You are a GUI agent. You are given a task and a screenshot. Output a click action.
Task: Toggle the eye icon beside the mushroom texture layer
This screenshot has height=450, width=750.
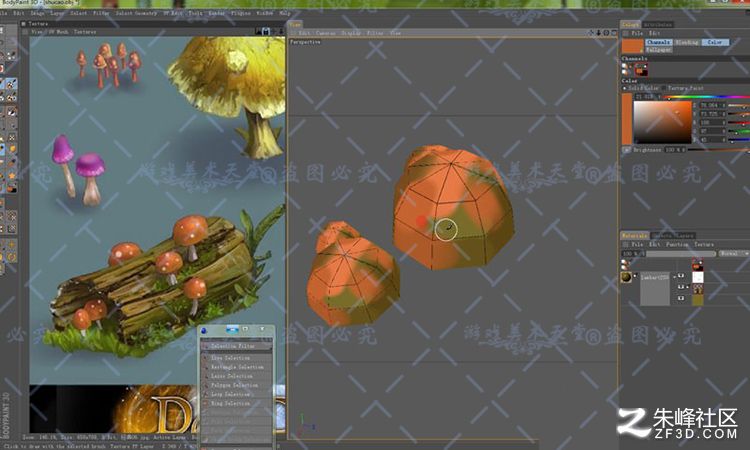(681, 287)
